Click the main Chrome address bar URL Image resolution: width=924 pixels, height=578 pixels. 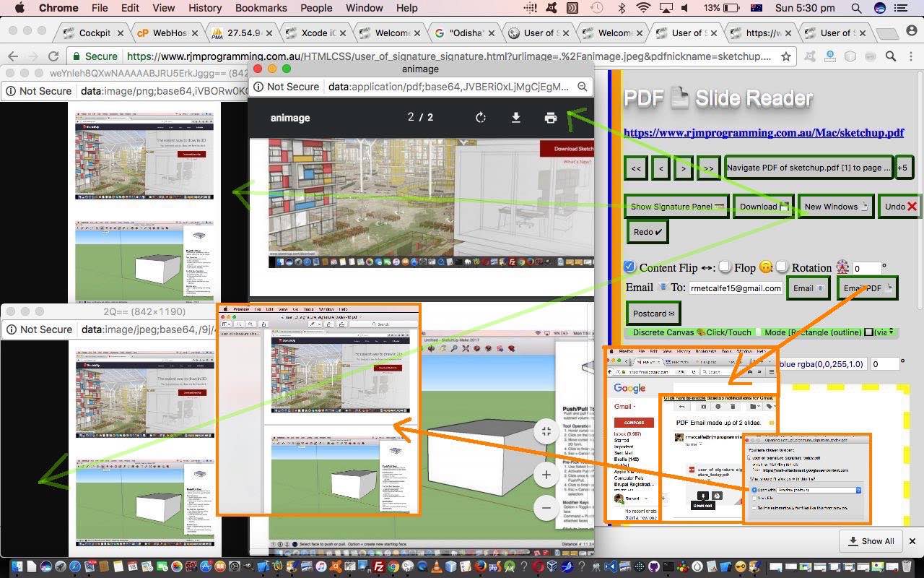[x=449, y=56]
